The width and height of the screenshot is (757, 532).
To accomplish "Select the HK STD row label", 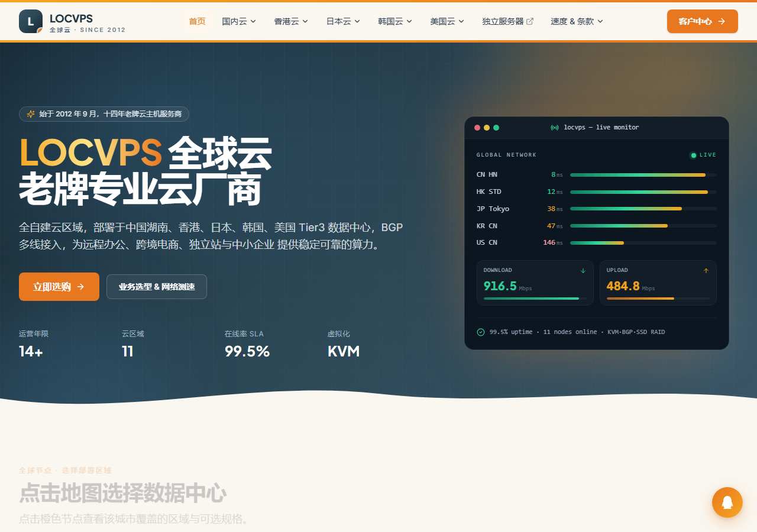I will 489,192.
